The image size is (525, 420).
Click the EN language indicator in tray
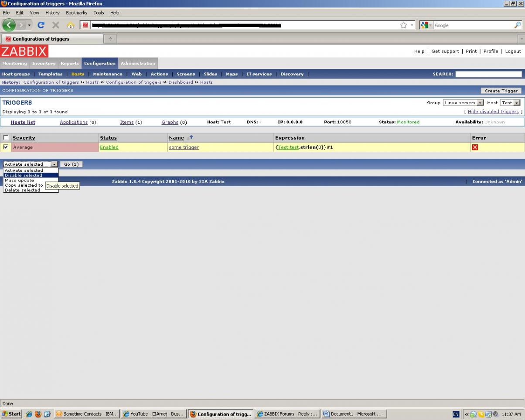[456, 414]
